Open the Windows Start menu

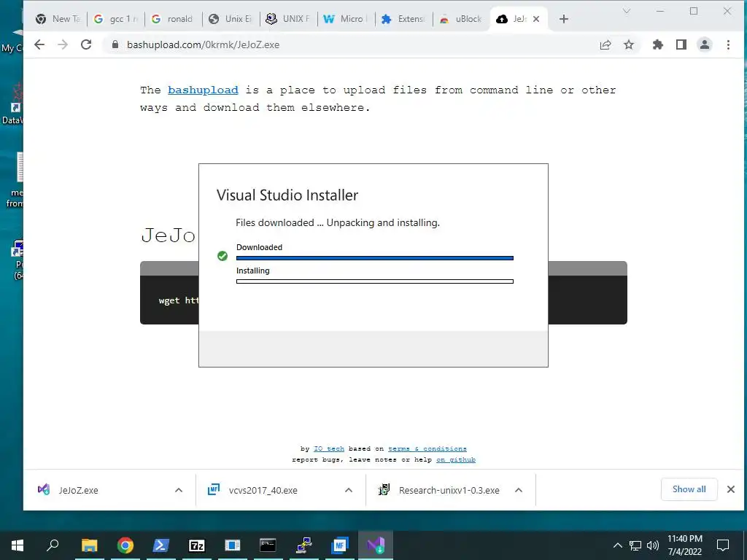18,545
